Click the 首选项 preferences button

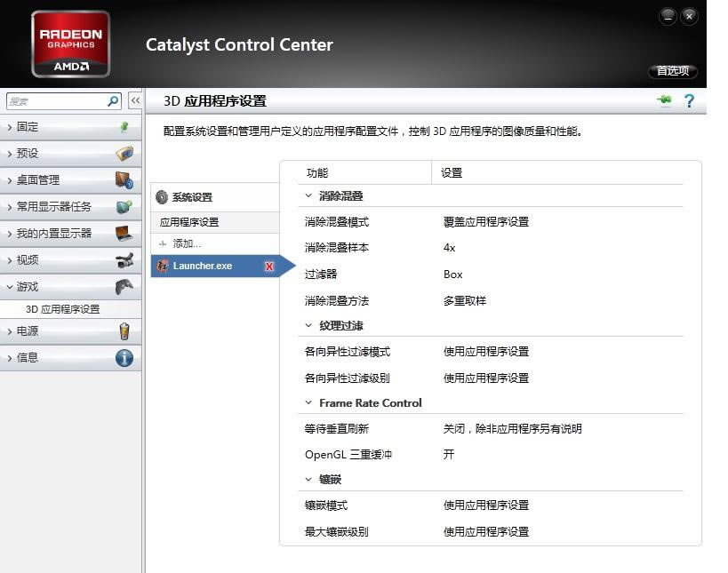point(672,71)
